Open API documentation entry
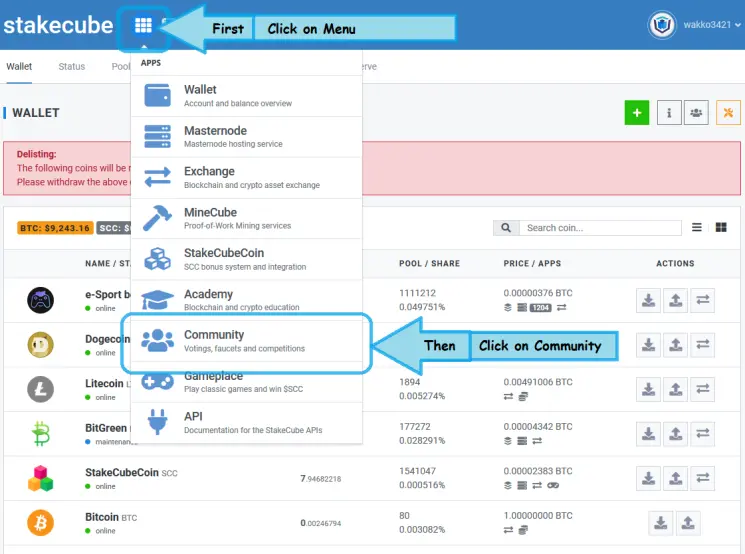 pyautogui.click(x=246, y=423)
